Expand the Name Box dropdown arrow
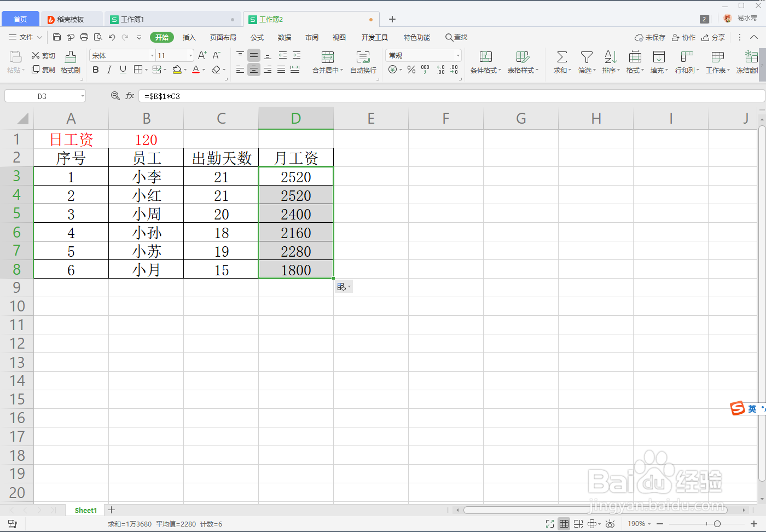The image size is (766, 532). (83, 96)
